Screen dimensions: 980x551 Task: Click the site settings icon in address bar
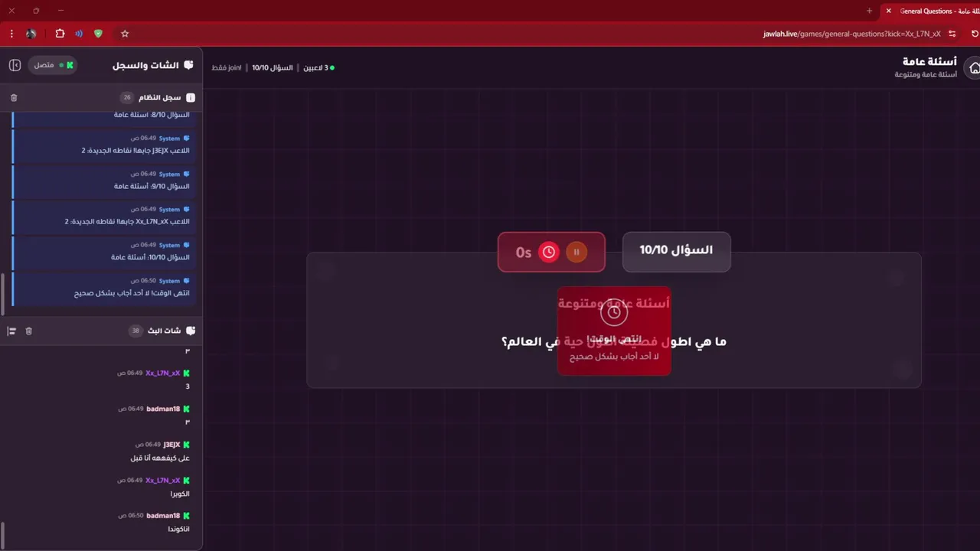pos(952,34)
